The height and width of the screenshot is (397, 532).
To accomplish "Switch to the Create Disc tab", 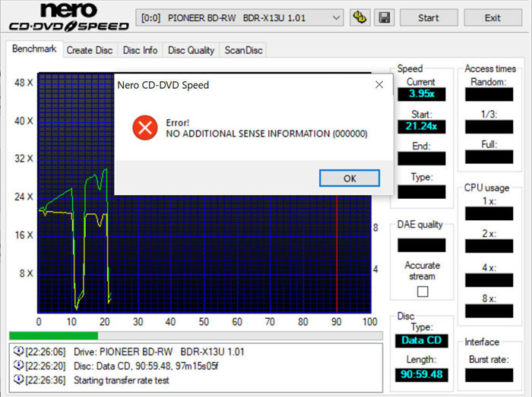I will 89,50.
